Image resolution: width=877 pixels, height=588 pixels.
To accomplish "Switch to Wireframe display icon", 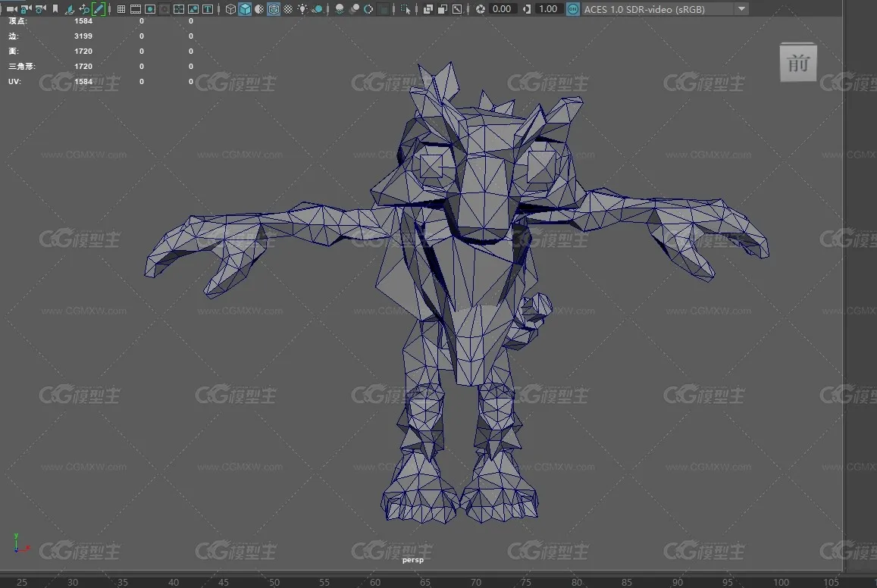I will tap(230, 9).
